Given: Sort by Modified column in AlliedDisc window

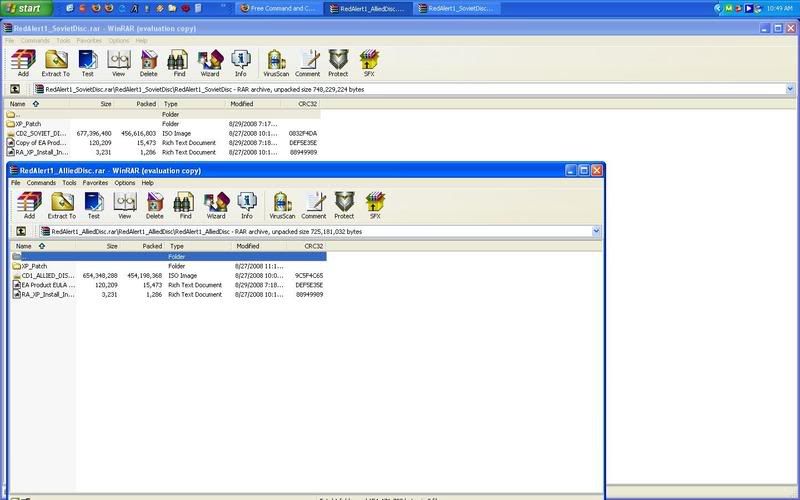Looking at the screenshot, I should [259, 246].
